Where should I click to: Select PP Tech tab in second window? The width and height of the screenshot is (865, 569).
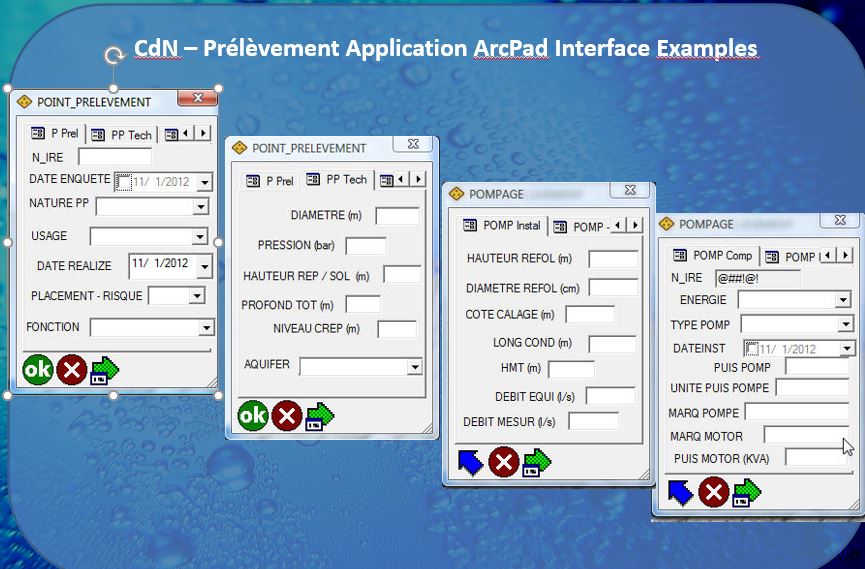tap(337, 179)
